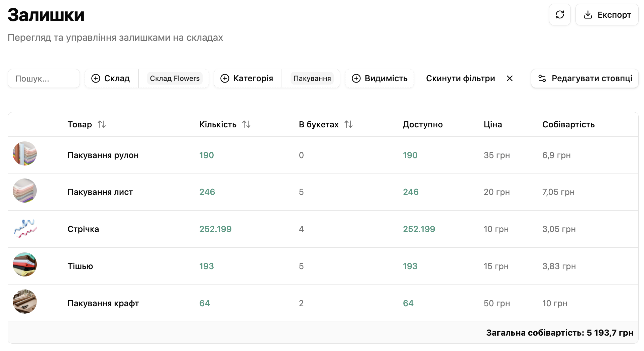The image size is (644, 351).
Task: Open the Склад filter
Action: click(x=111, y=79)
